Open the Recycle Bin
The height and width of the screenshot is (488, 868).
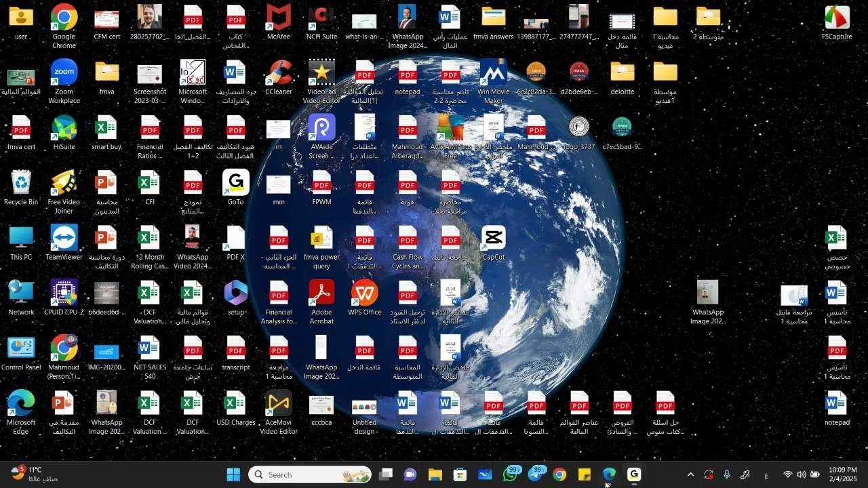click(x=21, y=187)
